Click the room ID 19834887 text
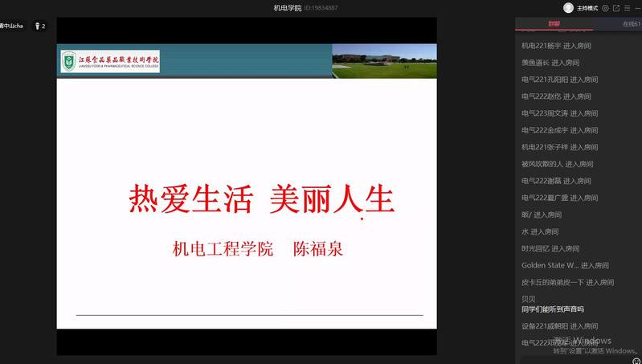Viewport: 642px width, 364px height. click(x=321, y=8)
